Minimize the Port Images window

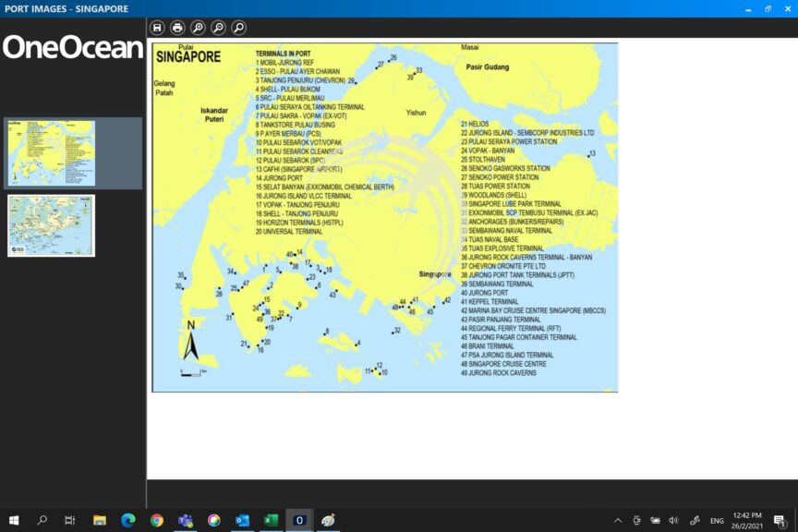[748, 8]
